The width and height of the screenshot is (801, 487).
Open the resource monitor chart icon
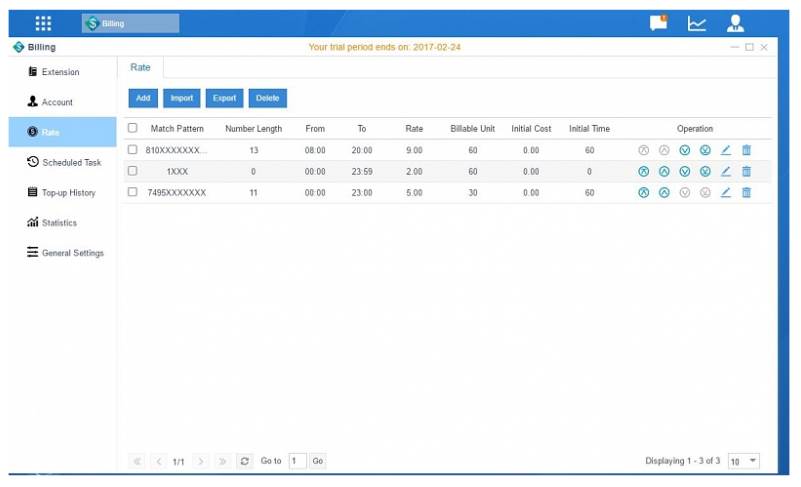tap(697, 23)
